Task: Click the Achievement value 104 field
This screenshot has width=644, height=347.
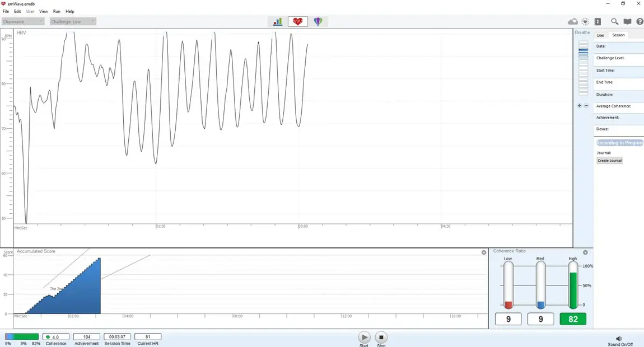Action: pos(87,337)
